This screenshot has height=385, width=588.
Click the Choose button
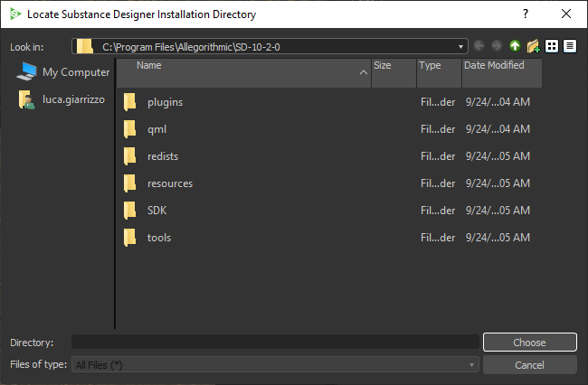(x=529, y=342)
